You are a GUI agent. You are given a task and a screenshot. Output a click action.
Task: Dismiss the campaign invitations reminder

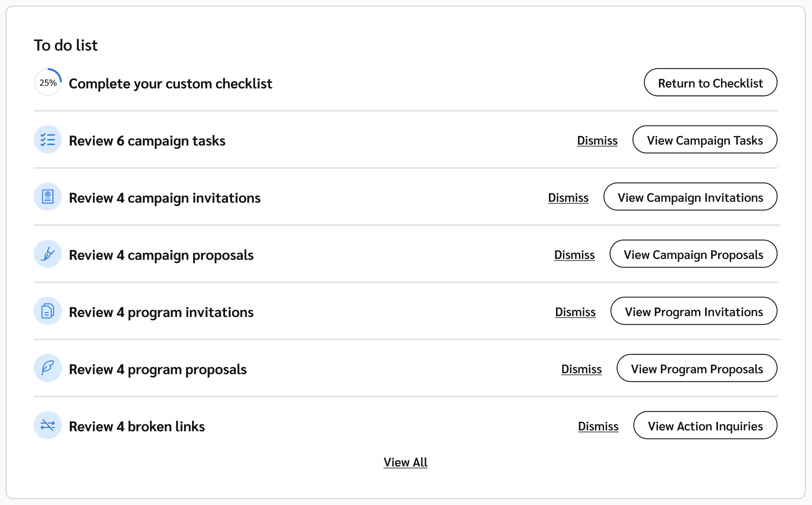568,197
